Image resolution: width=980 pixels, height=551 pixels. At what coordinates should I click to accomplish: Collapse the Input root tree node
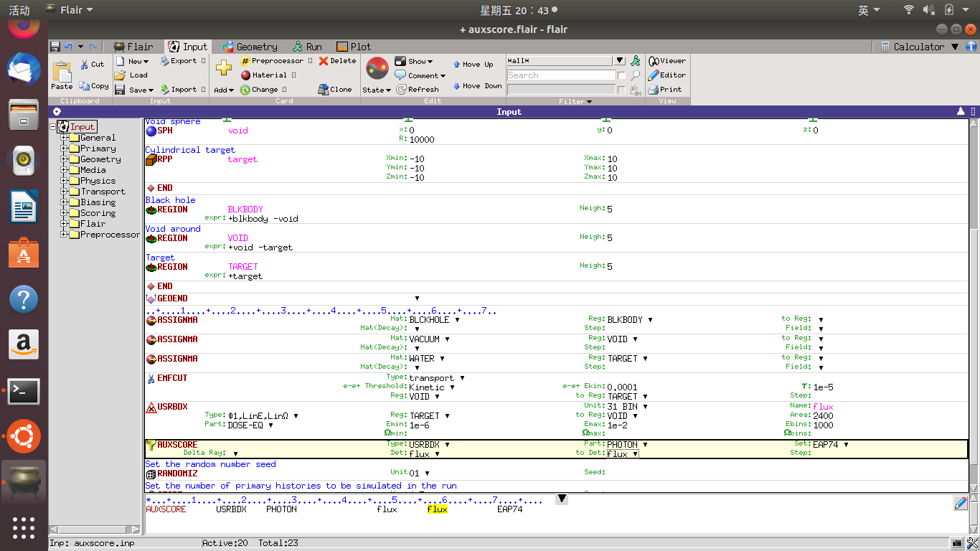tap(53, 127)
